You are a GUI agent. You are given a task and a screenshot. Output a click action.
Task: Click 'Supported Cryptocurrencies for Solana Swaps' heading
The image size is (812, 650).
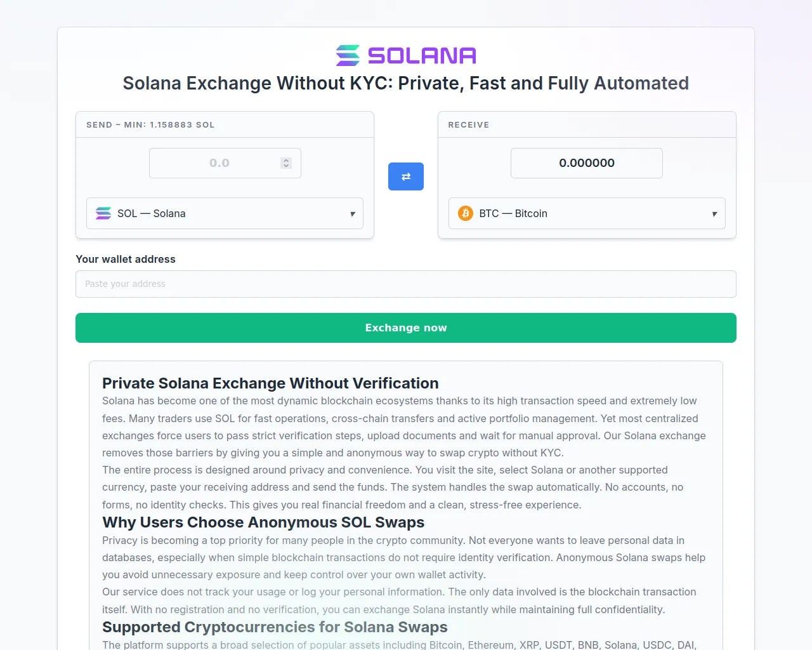click(275, 627)
